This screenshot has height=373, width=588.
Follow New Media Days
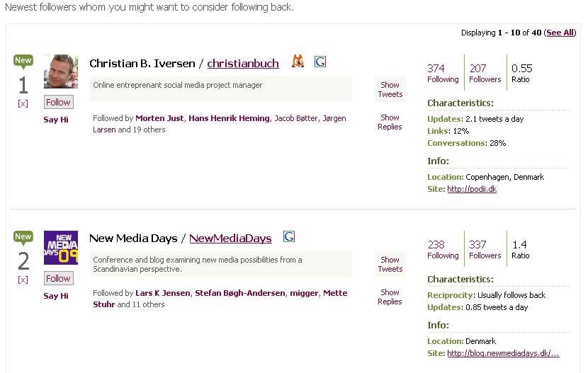tap(59, 278)
